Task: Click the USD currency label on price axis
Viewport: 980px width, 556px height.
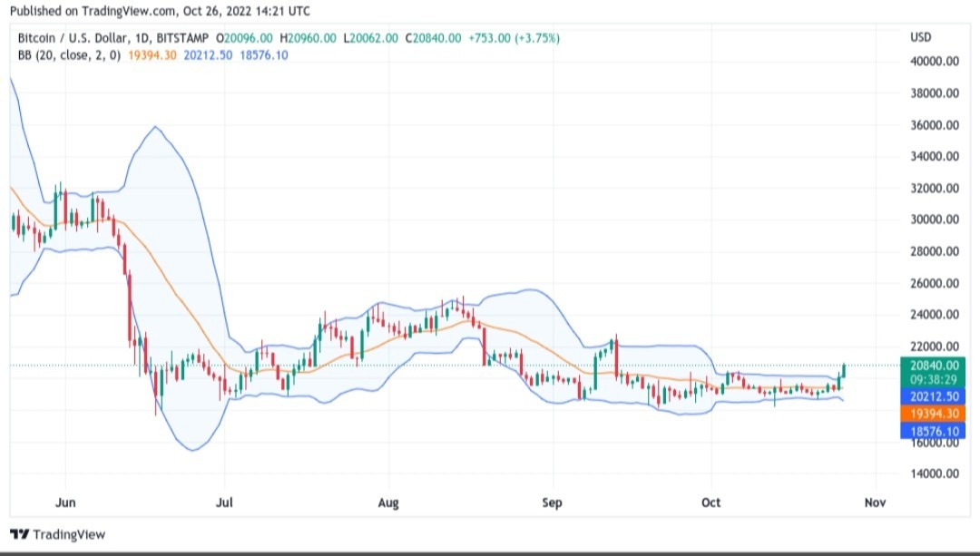Action: 921,37
